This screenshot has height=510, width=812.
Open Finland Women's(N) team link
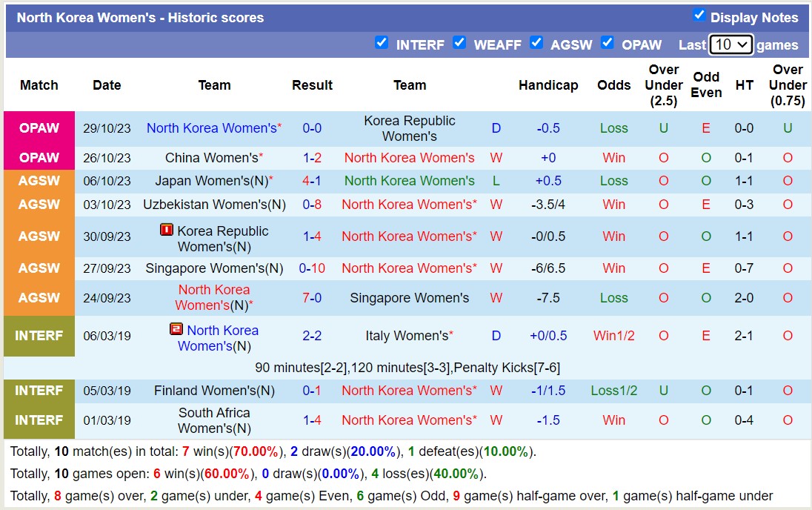click(x=214, y=391)
